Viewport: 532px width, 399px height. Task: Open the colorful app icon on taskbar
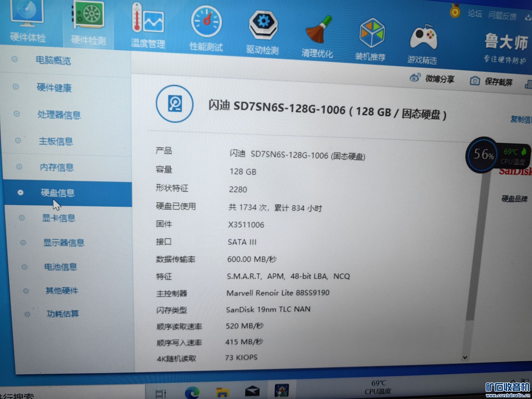point(282,390)
